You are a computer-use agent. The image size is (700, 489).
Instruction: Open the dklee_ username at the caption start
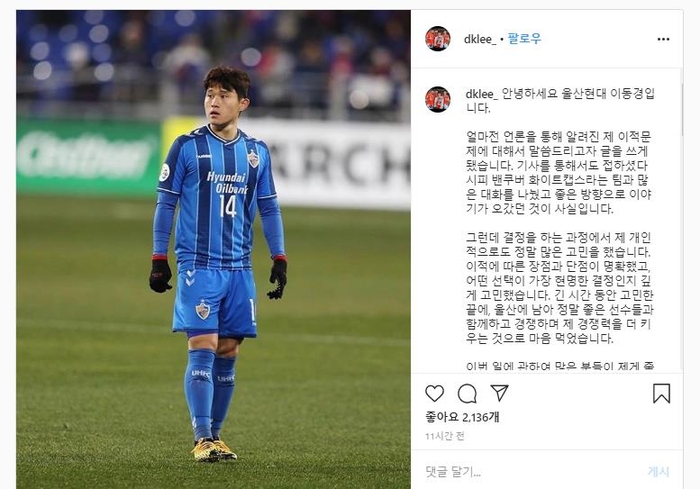click(482, 94)
